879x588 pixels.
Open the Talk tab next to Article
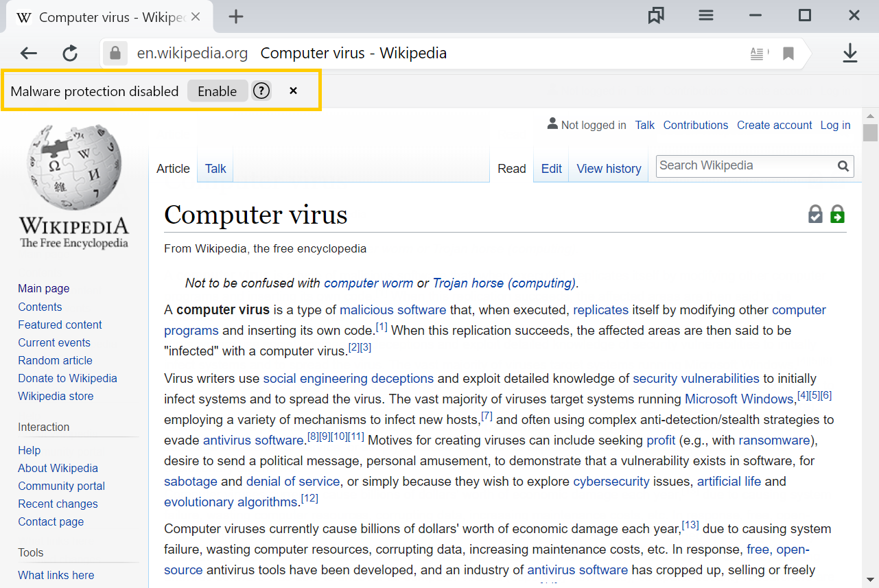point(215,169)
